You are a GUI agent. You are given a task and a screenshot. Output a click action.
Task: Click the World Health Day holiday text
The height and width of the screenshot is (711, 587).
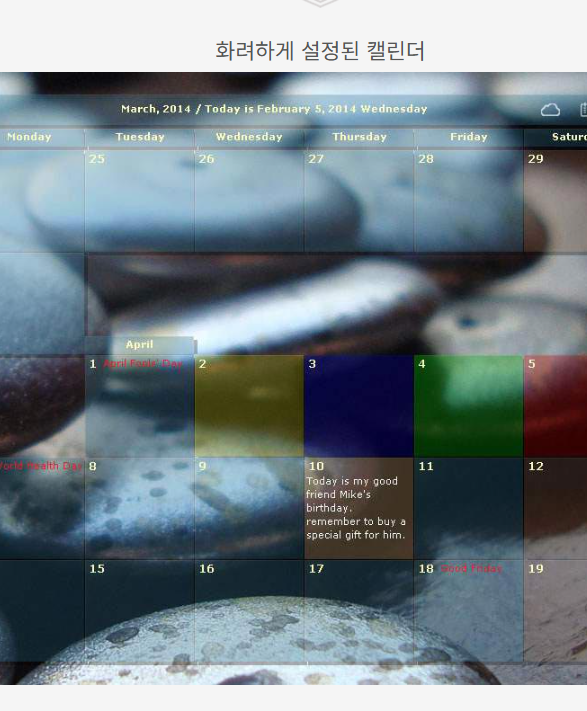coord(41,466)
